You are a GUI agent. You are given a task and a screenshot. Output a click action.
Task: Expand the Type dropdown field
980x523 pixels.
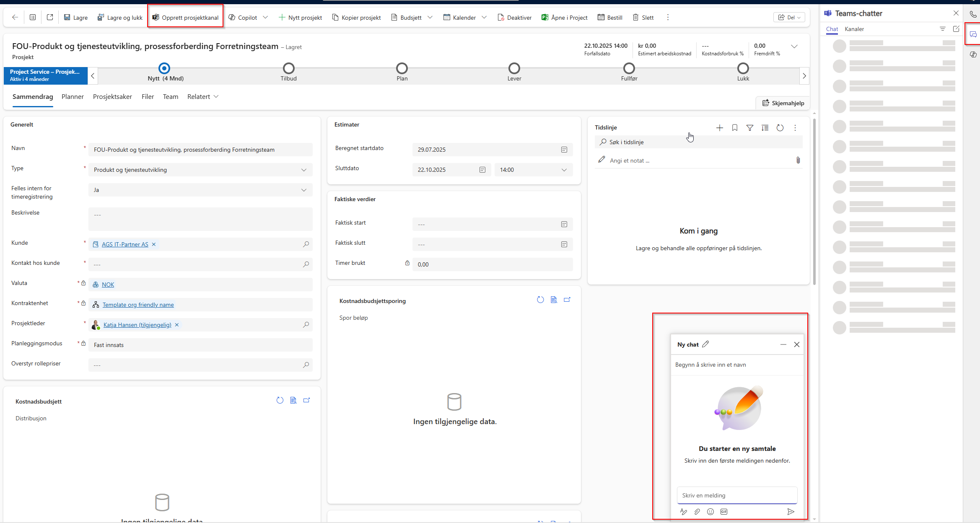click(x=303, y=170)
